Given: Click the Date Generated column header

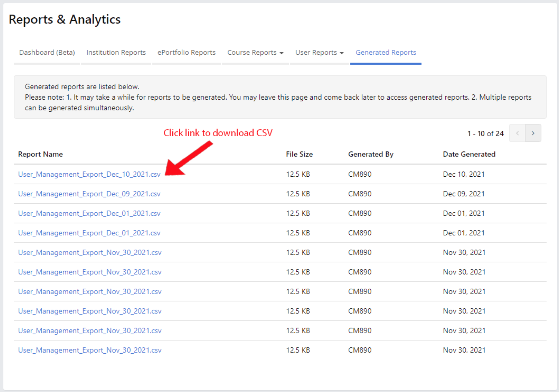Looking at the screenshot, I should (x=469, y=154).
